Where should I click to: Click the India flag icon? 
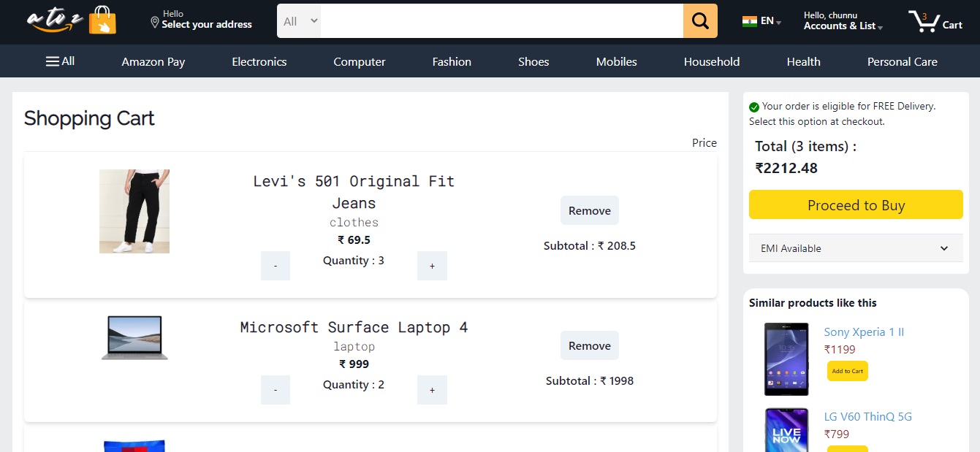[749, 21]
